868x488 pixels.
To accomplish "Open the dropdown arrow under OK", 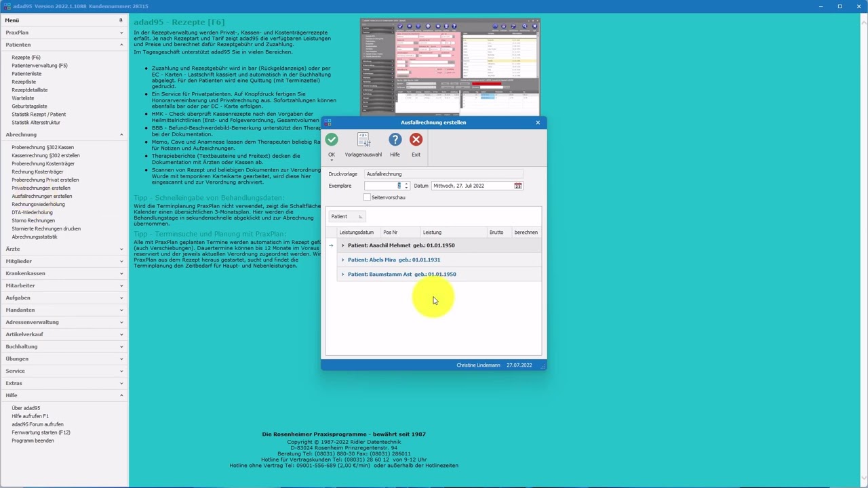I will pos(332,161).
